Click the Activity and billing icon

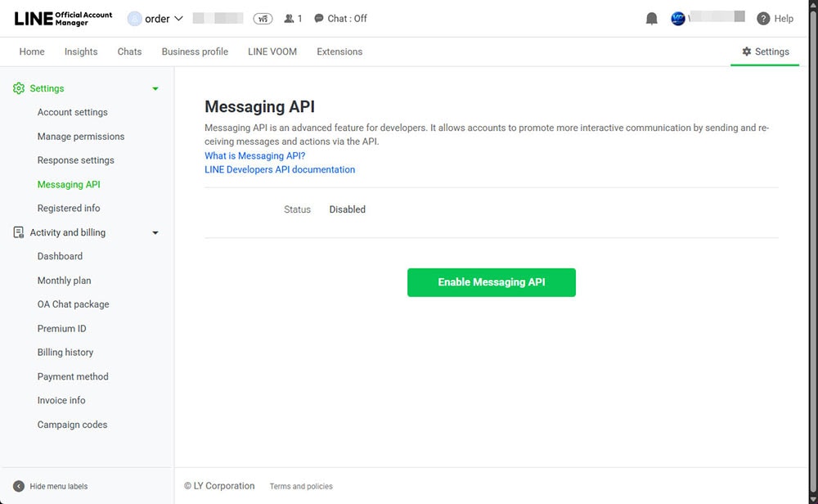tap(19, 232)
